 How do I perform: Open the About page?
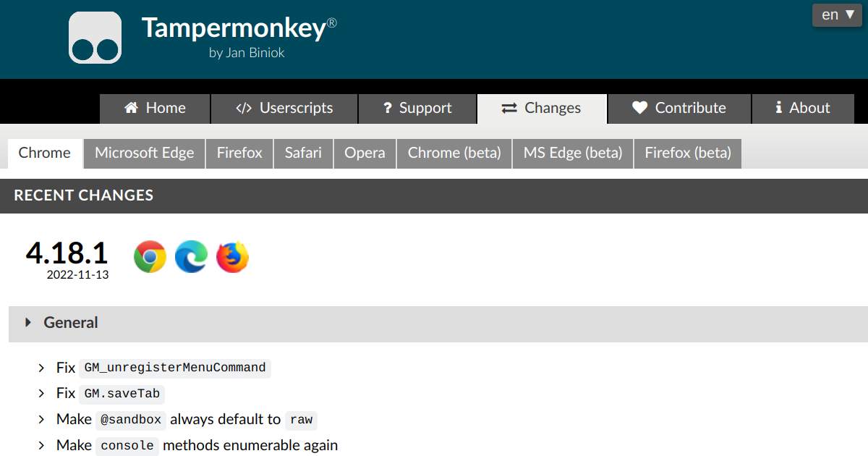(803, 108)
